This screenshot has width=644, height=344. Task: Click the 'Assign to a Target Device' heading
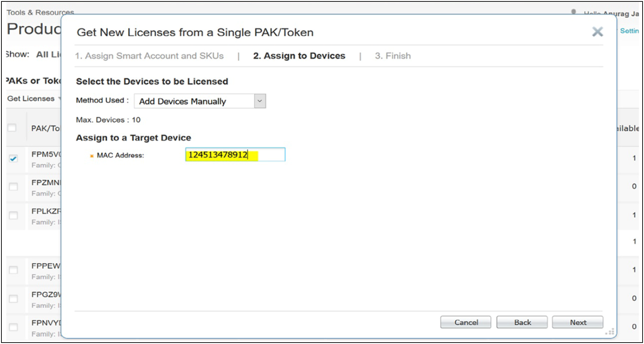tap(133, 138)
